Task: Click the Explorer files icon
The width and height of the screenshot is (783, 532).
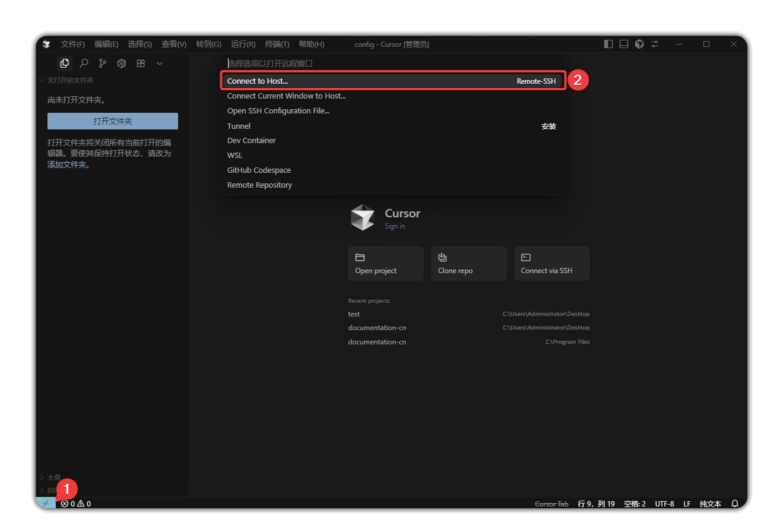Action: pyautogui.click(x=65, y=63)
